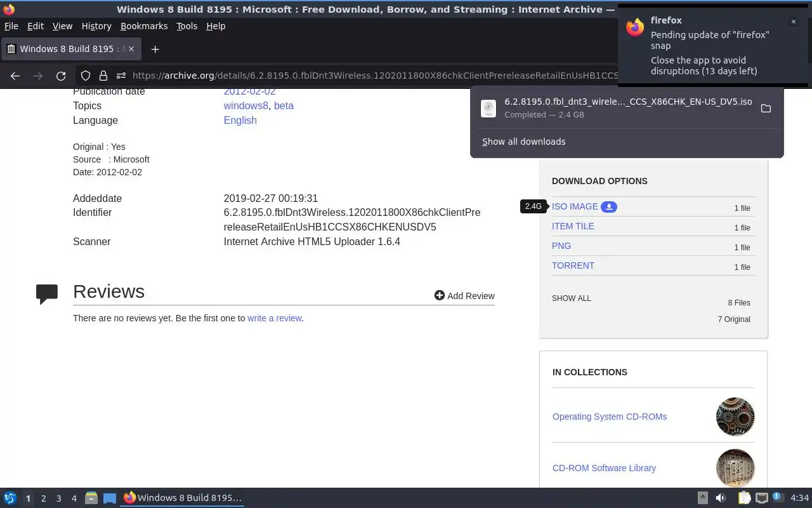Image resolution: width=812 pixels, height=508 pixels.
Task: Click the plus icon beside Add Review
Action: click(439, 295)
